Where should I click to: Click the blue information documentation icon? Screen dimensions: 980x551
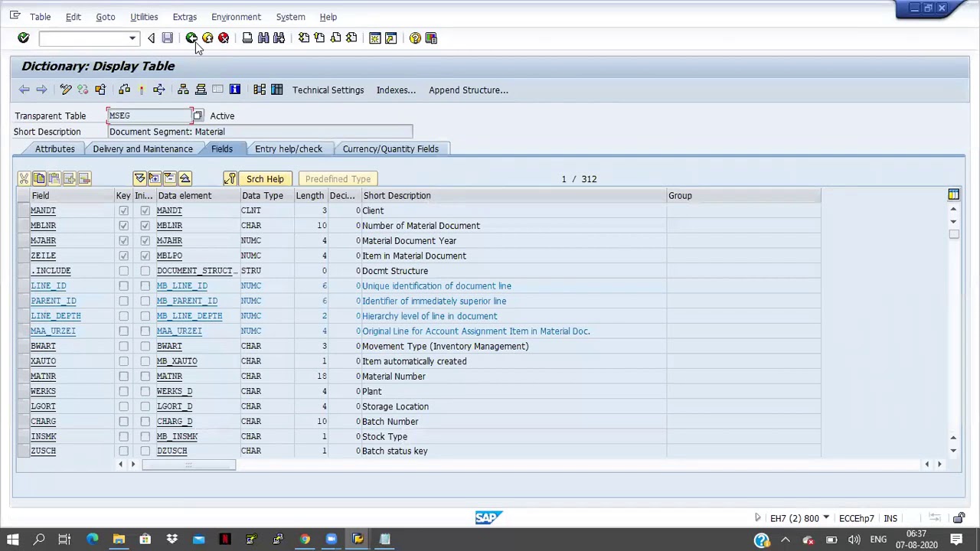(x=235, y=90)
